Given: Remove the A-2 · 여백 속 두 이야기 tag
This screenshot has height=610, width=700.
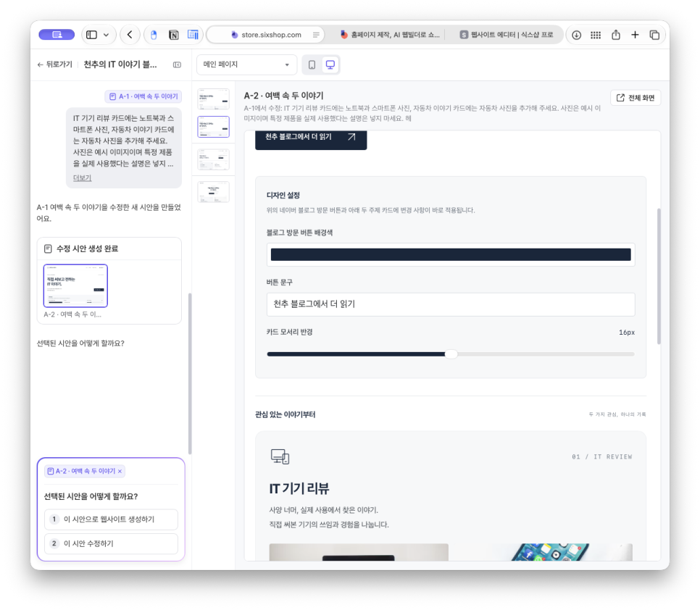Looking at the screenshot, I should coord(120,471).
